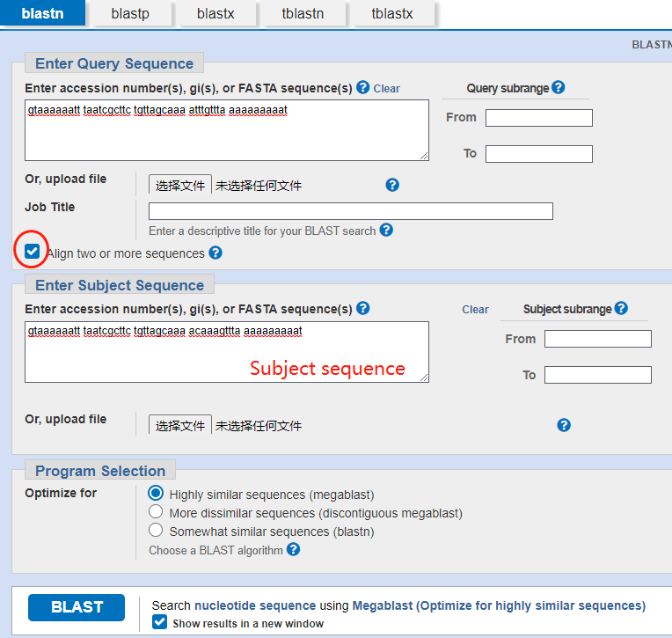Click Query subrange To field
Screen dimensions: 672x638
click(538, 154)
